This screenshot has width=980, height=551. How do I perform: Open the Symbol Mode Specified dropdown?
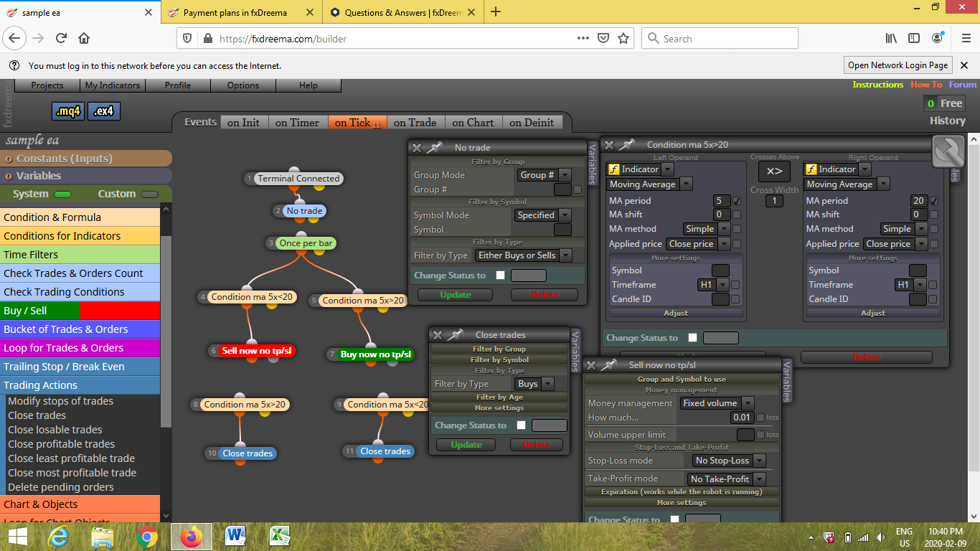point(542,215)
